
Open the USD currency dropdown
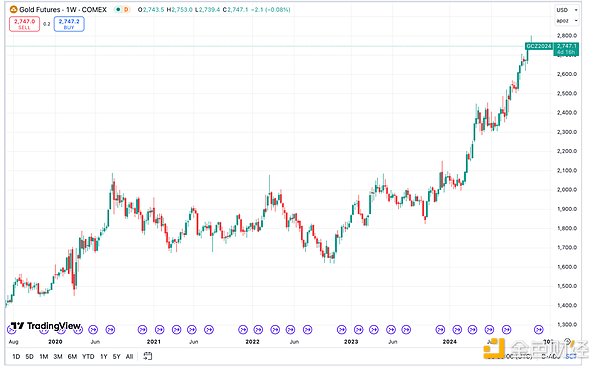click(x=567, y=10)
